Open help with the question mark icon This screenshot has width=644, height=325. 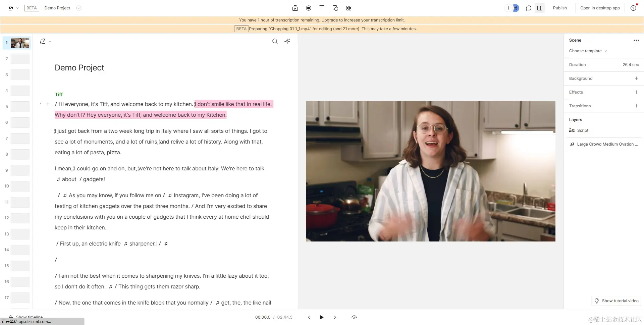(x=634, y=8)
